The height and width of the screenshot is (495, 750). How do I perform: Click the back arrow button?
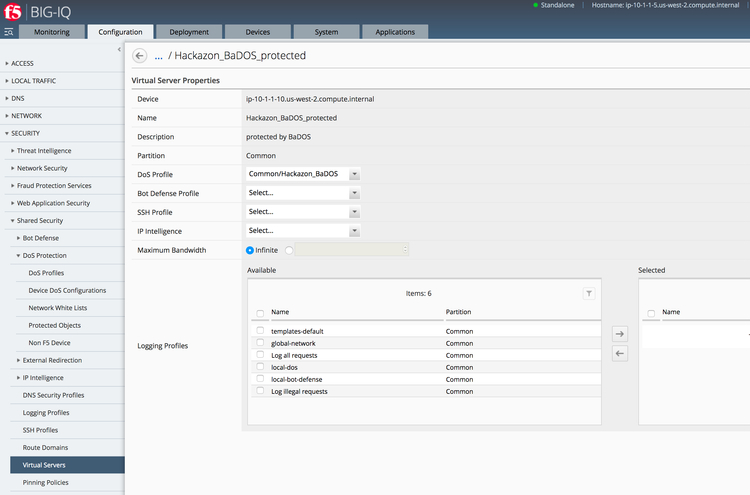(x=140, y=56)
